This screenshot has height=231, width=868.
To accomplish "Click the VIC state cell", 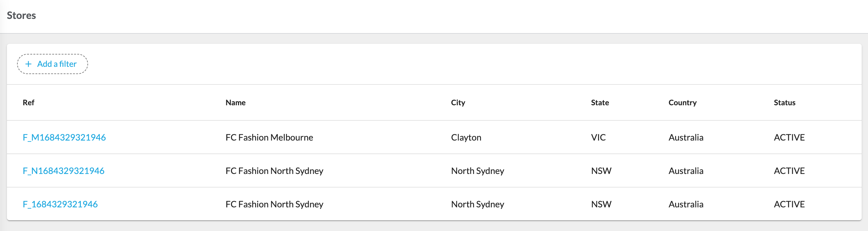I will [x=598, y=137].
